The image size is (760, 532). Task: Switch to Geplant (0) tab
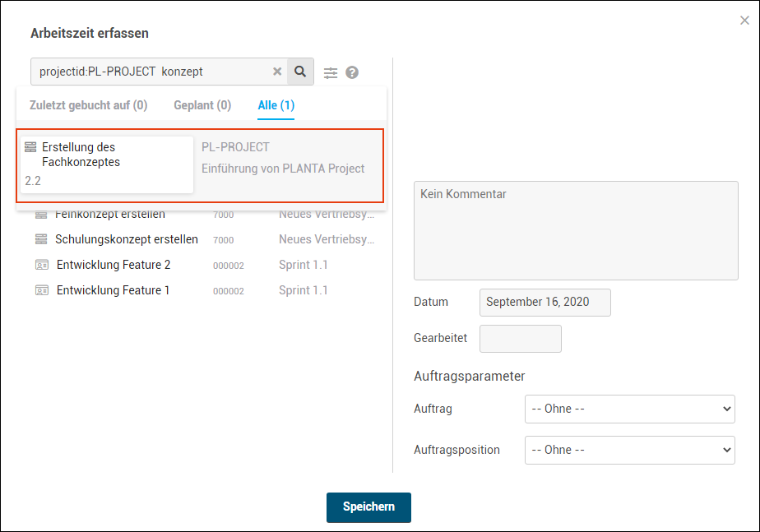(202, 105)
